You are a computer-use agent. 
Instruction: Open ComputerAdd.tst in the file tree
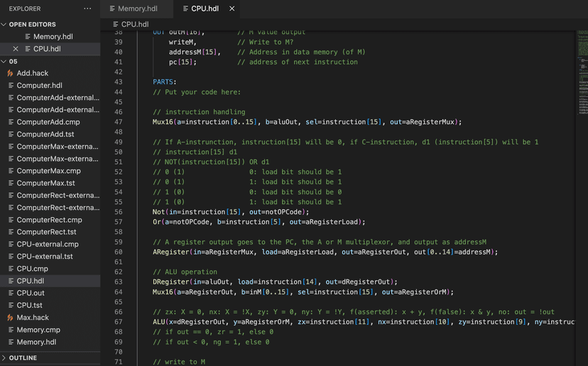tap(45, 134)
